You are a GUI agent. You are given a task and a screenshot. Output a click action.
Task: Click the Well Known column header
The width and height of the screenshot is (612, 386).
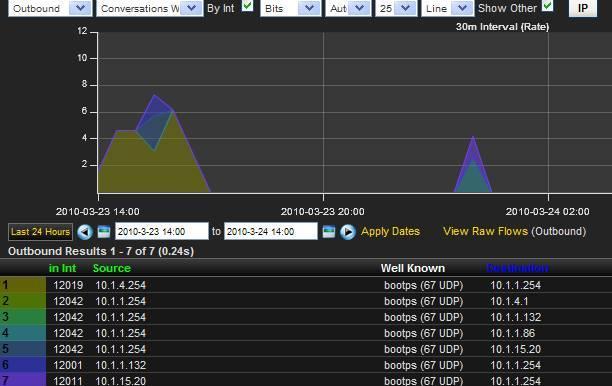click(413, 268)
